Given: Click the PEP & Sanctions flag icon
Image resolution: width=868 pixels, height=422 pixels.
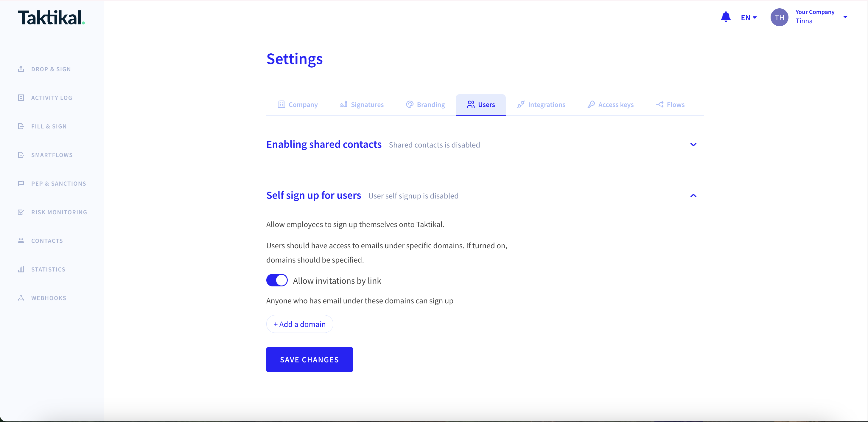Looking at the screenshot, I should coord(21,183).
